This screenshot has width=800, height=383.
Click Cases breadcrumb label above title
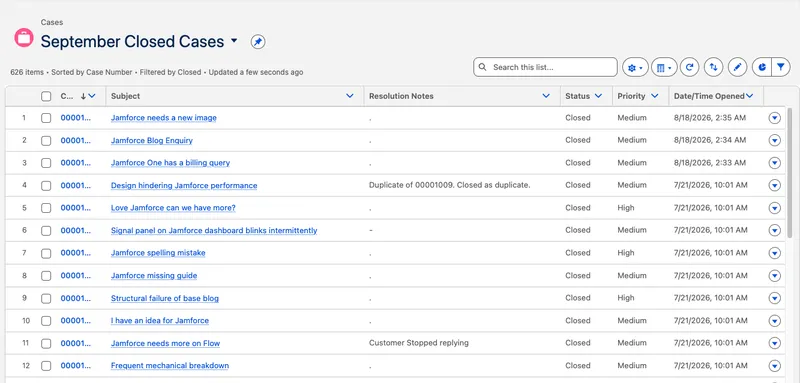[x=52, y=22]
